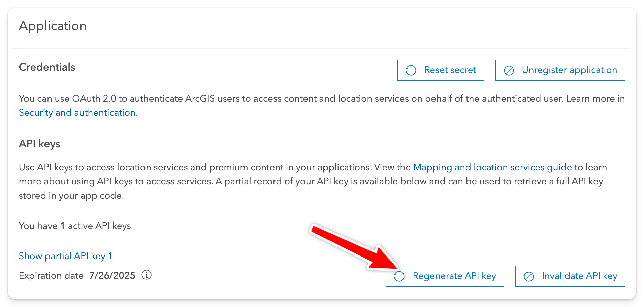The image size is (644, 307).
Task: Click the Credentials section heading
Action: 47,67
